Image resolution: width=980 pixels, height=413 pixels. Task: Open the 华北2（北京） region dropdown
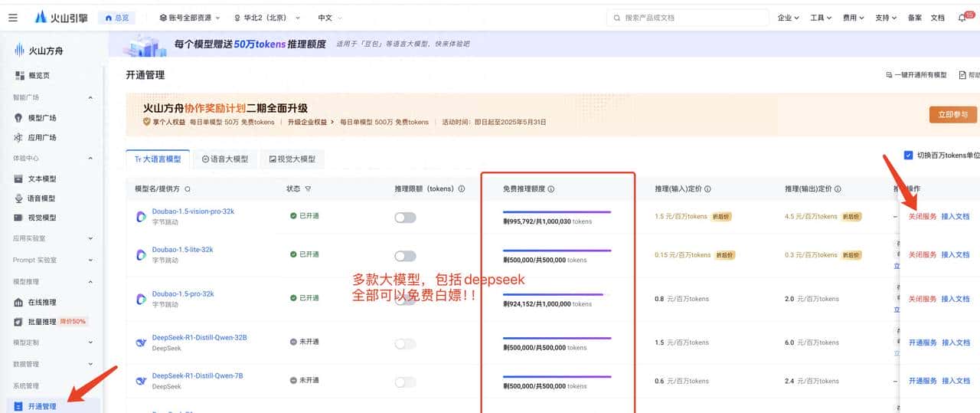pyautogui.click(x=266, y=17)
